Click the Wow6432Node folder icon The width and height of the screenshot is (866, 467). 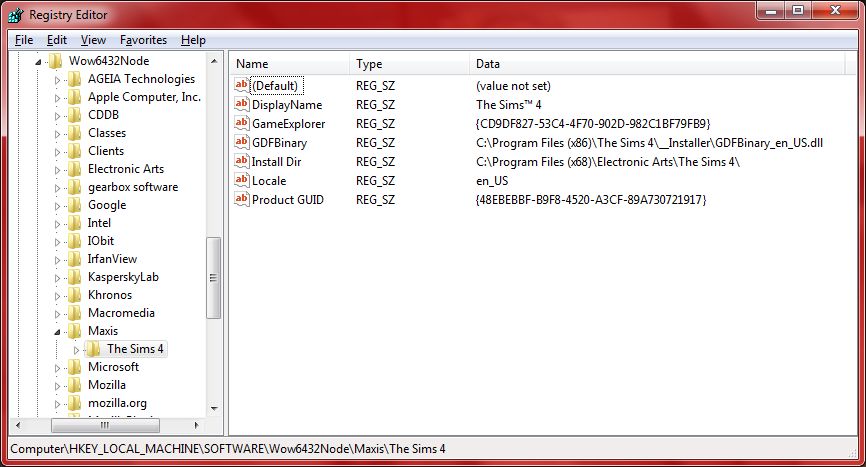(x=55, y=61)
